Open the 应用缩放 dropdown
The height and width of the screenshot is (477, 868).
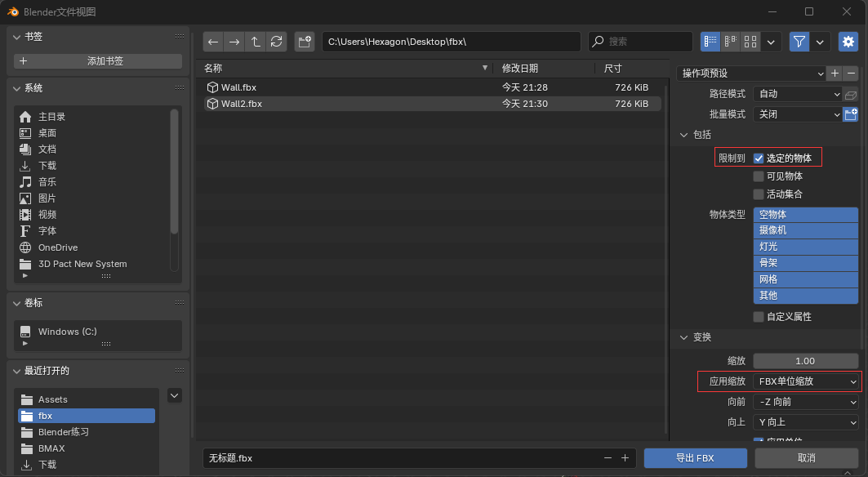pos(806,381)
